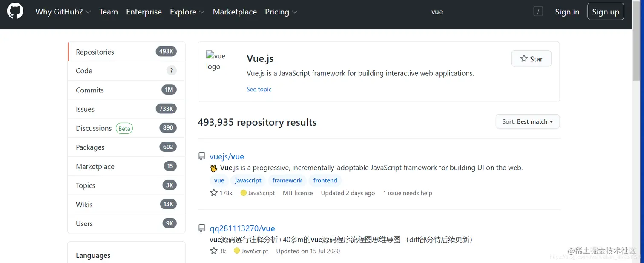Select Marketplace filter in sidebar
This screenshot has width=644, height=263.
126,166
